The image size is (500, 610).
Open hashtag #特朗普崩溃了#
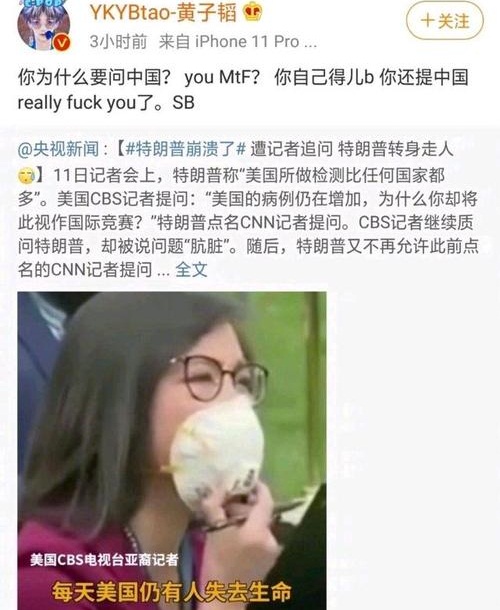coord(186,149)
